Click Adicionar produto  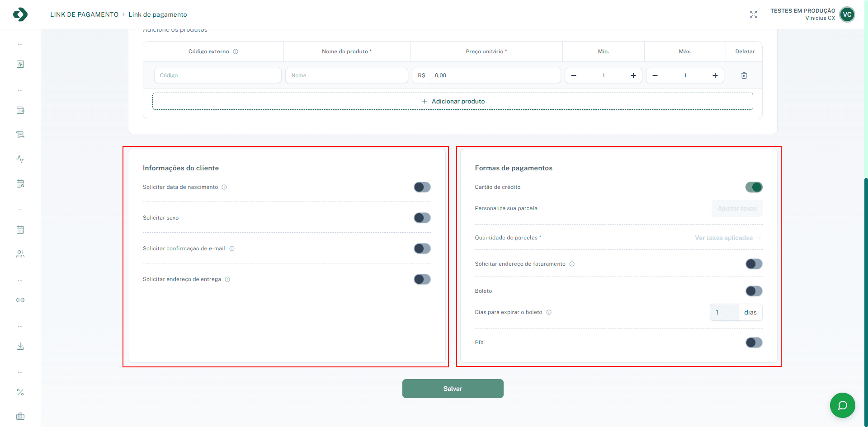(453, 101)
